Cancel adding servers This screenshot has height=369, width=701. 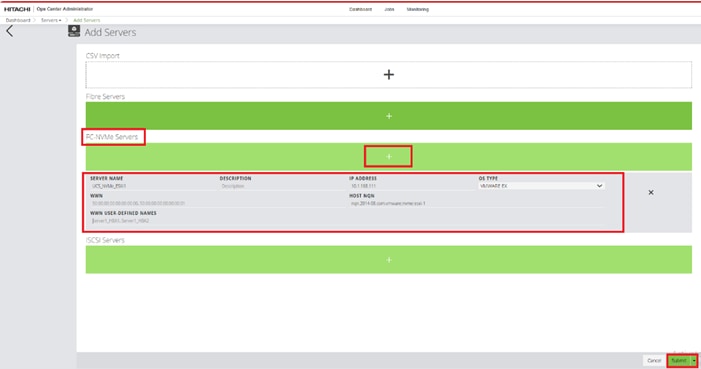pos(654,361)
